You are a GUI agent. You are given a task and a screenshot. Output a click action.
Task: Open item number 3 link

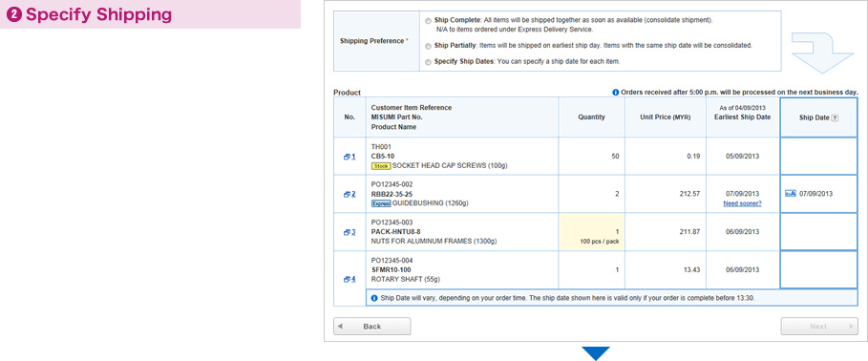pyautogui.click(x=353, y=232)
